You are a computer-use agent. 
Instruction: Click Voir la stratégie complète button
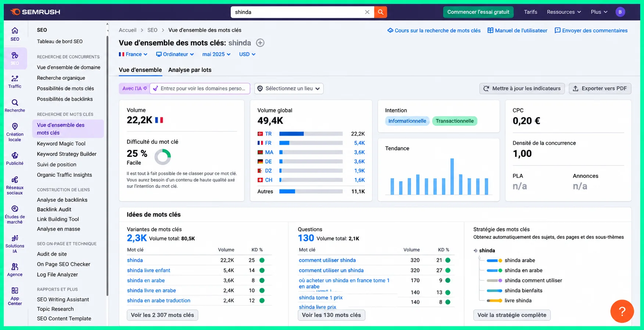(x=512, y=315)
